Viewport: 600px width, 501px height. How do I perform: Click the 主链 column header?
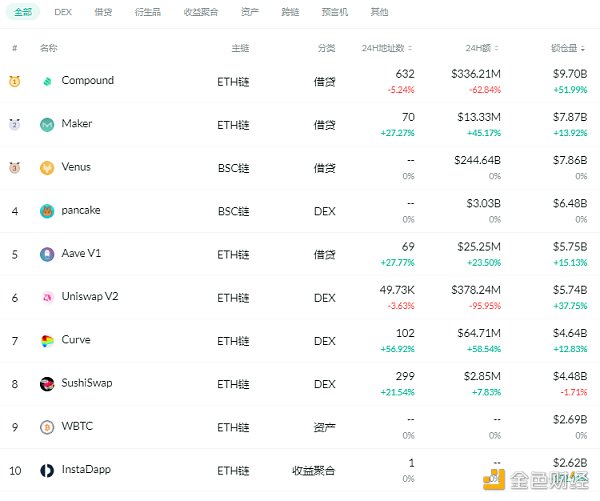coord(240,48)
